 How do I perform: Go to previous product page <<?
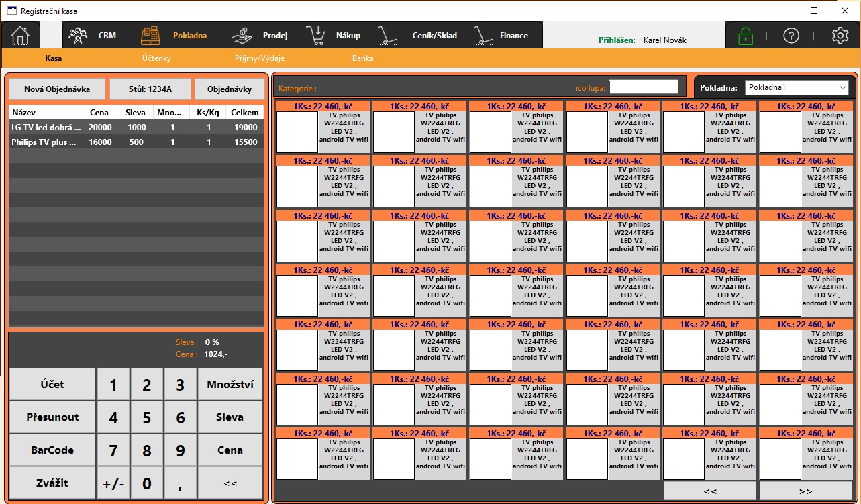pyautogui.click(x=710, y=491)
